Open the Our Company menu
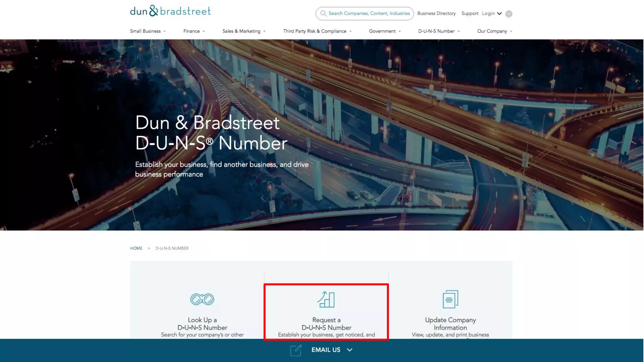This screenshot has width=644, height=362. pyautogui.click(x=495, y=31)
